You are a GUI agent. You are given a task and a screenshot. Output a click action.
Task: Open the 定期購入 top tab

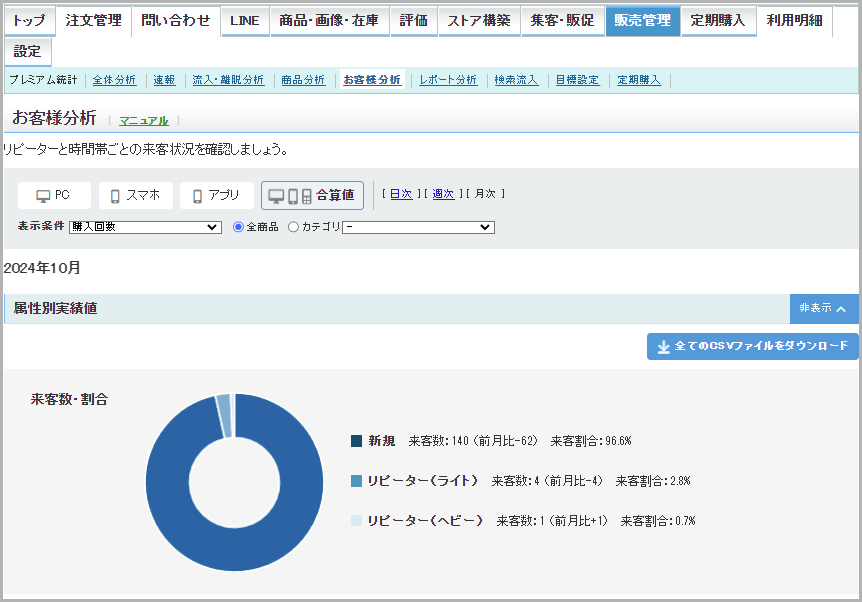pyautogui.click(x=718, y=21)
